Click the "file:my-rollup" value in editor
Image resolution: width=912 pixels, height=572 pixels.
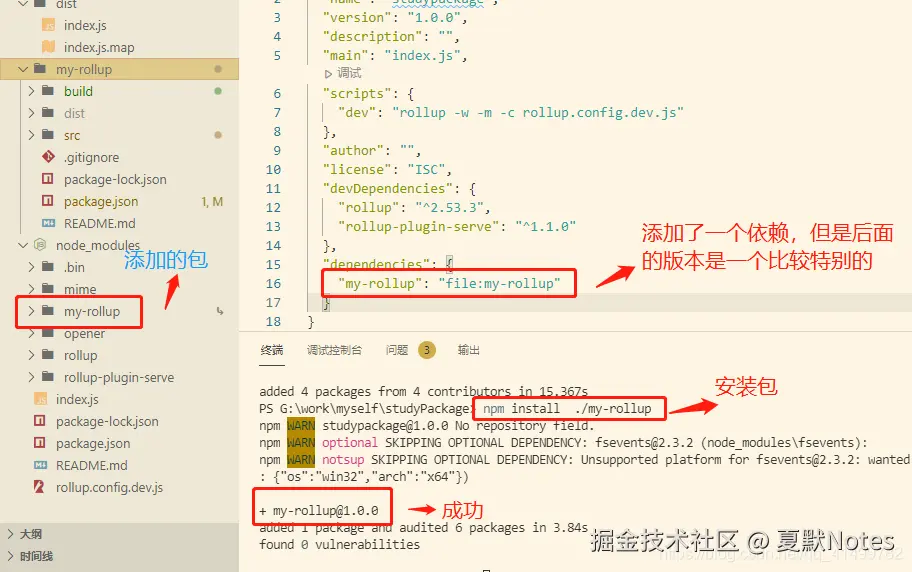pos(500,283)
